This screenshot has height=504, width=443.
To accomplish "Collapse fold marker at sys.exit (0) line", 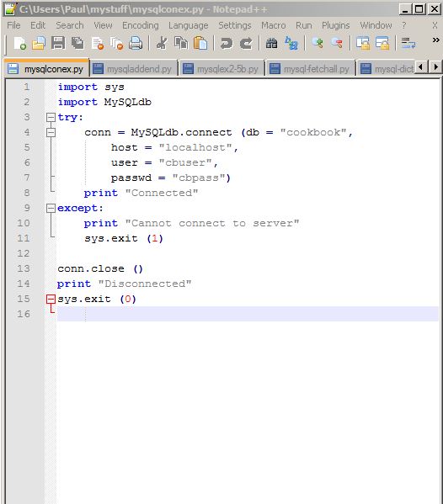I will [x=51, y=300].
